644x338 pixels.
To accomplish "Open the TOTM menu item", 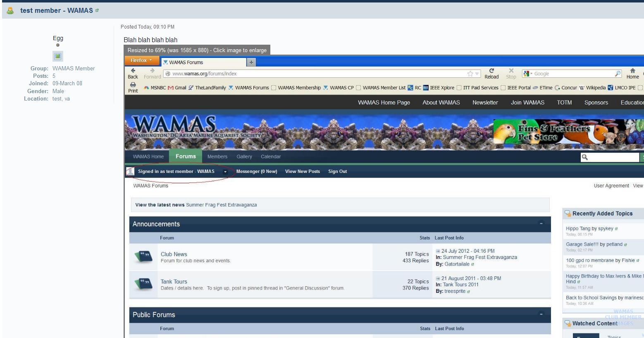I will coord(564,103).
